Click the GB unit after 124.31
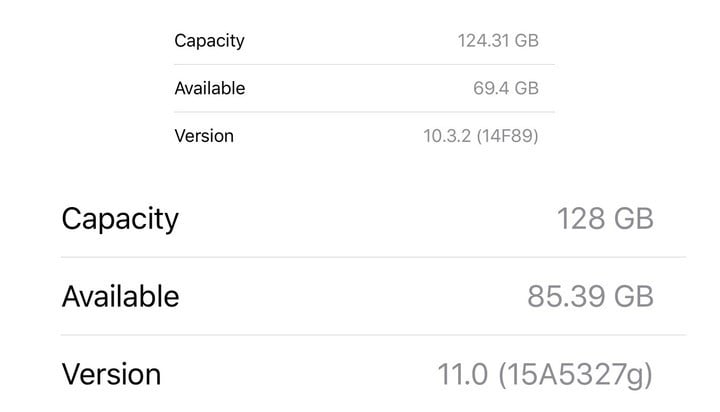Image resolution: width=720 pixels, height=412 pixels. [x=526, y=41]
